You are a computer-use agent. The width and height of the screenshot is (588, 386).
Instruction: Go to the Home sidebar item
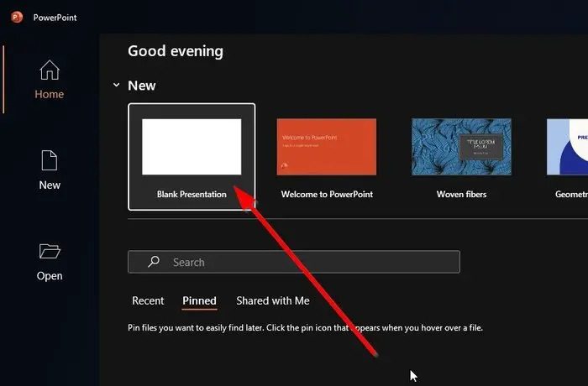point(49,80)
